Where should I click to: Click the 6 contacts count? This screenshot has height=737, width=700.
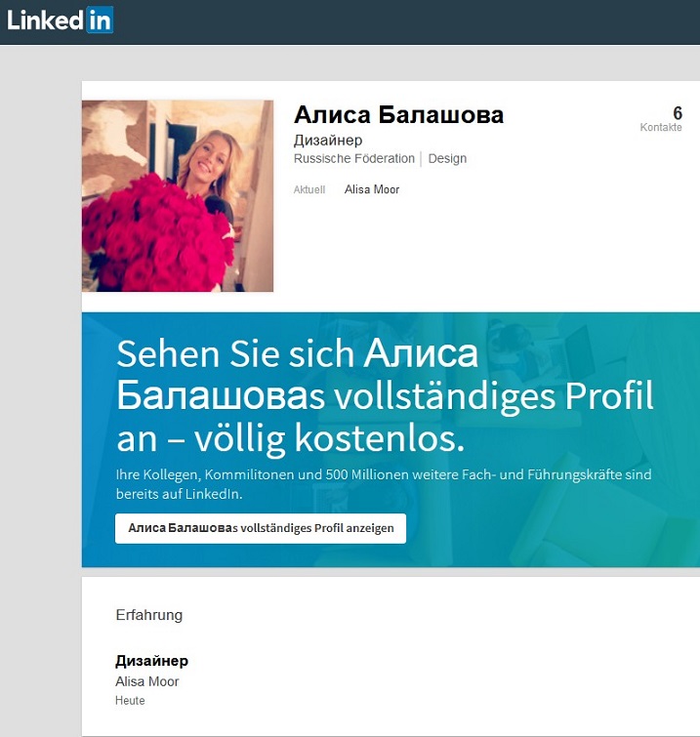tap(678, 113)
